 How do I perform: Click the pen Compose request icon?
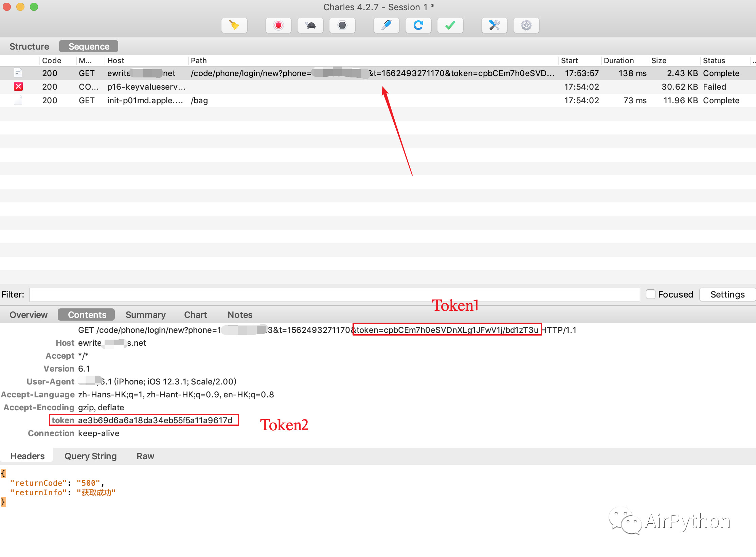coord(386,25)
